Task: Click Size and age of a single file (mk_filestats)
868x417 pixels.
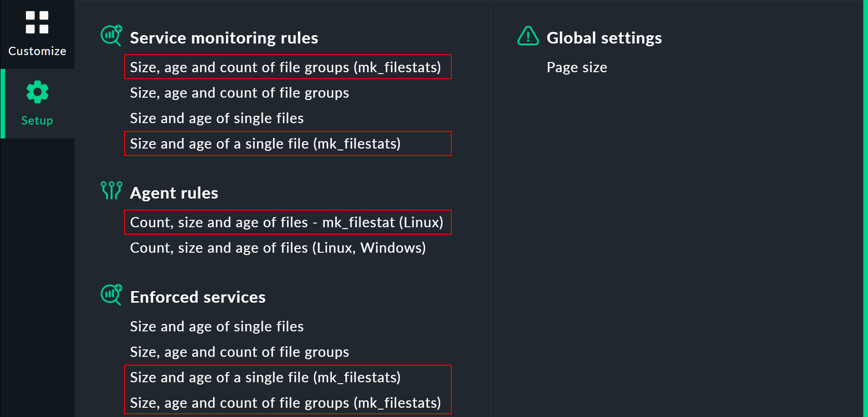Action: (x=265, y=143)
